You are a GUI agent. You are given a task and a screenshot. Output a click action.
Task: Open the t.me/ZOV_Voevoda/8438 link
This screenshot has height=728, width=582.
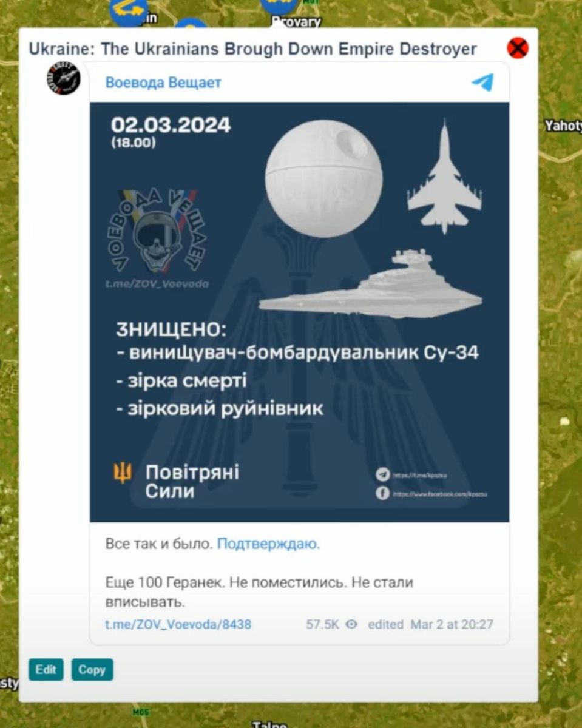coord(178,624)
